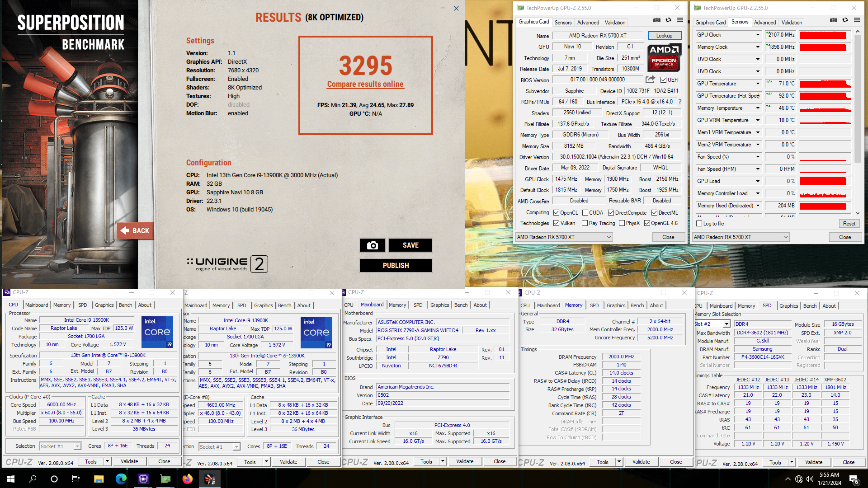Click the Intel Core i9 logo in the leftmost CPU-Z window
Image resolution: width=868 pixels, height=488 pixels.
point(157,332)
